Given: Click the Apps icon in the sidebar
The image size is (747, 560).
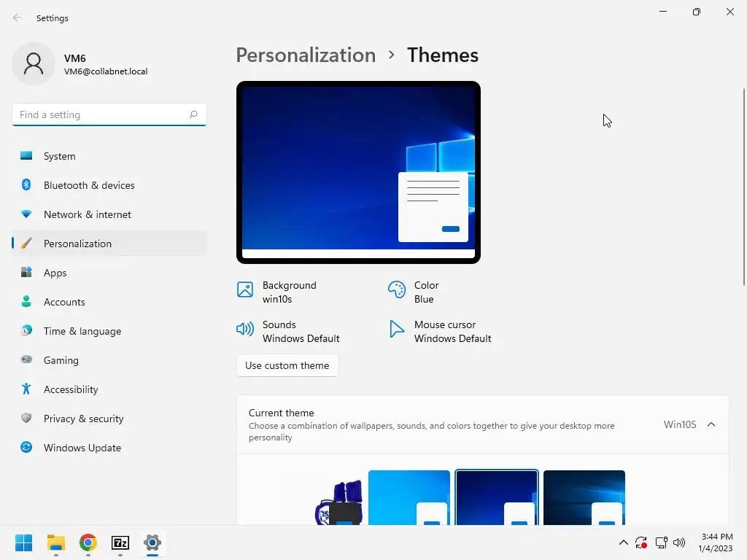Looking at the screenshot, I should click(x=26, y=273).
